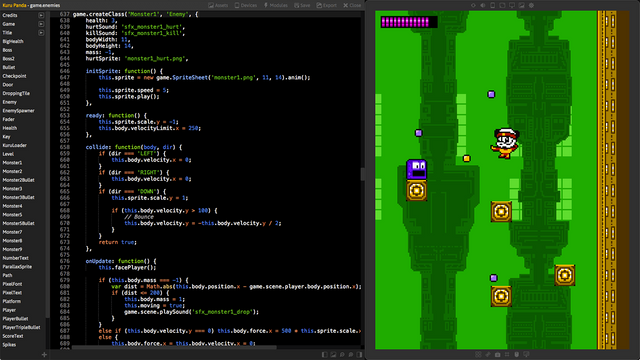
Task: Click line number 658 in the gutter
Action: click(64, 147)
